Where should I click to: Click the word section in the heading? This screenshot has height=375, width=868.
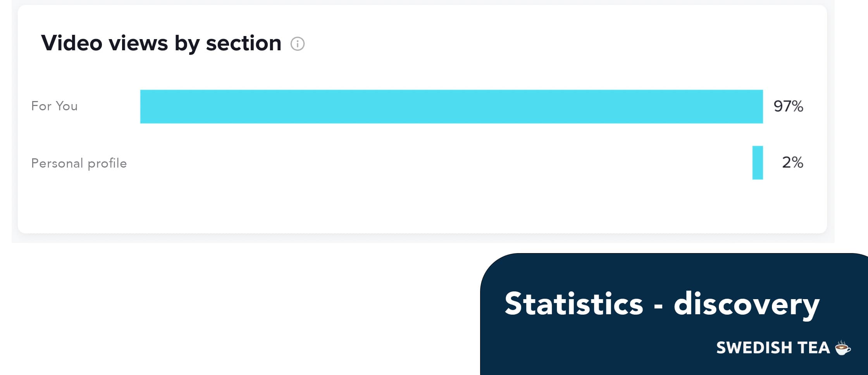point(243,43)
